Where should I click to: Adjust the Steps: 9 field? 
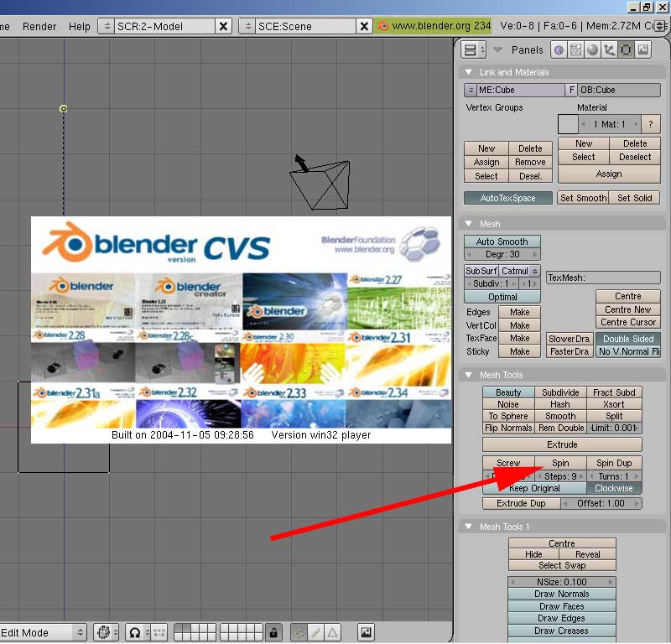click(560, 475)
